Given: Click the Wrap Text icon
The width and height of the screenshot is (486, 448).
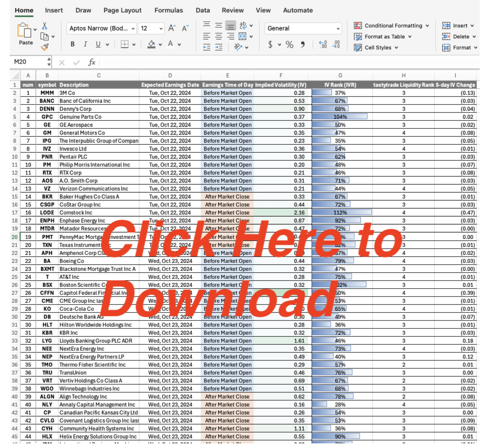Looking at the screenshot, I should [x=243, y=25].
